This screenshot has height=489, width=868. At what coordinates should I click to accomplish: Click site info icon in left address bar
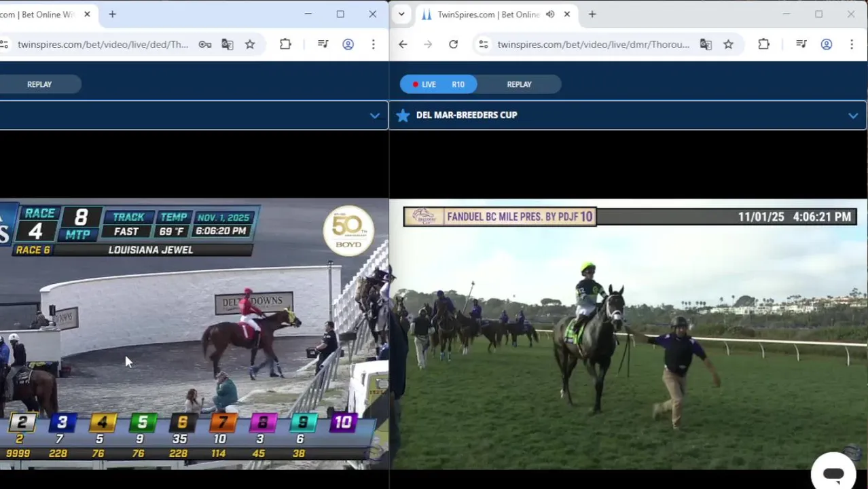coord(4,44)
